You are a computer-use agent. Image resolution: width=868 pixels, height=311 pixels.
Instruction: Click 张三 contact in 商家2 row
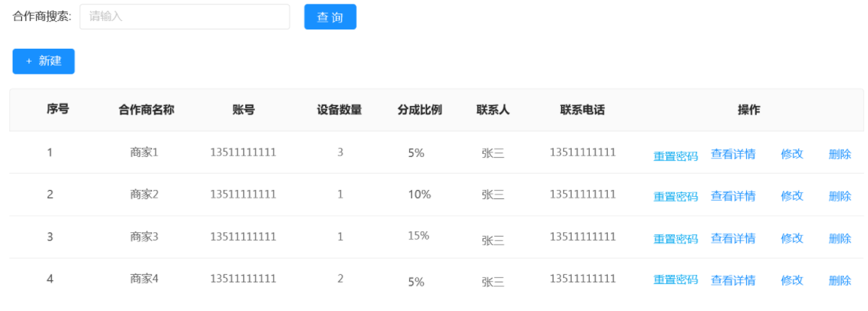point(493,195)
